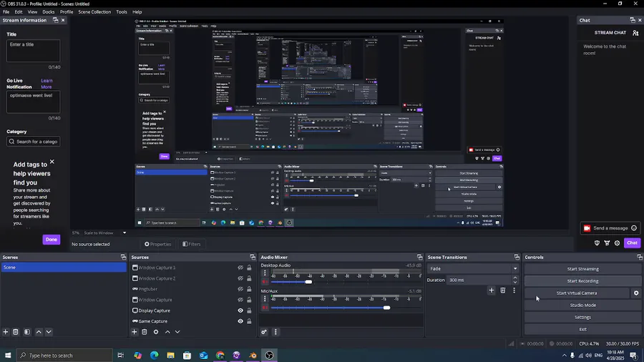644x362 pixels.
Task: Move the scene down in Scenes panel
Action: point(49,332)
